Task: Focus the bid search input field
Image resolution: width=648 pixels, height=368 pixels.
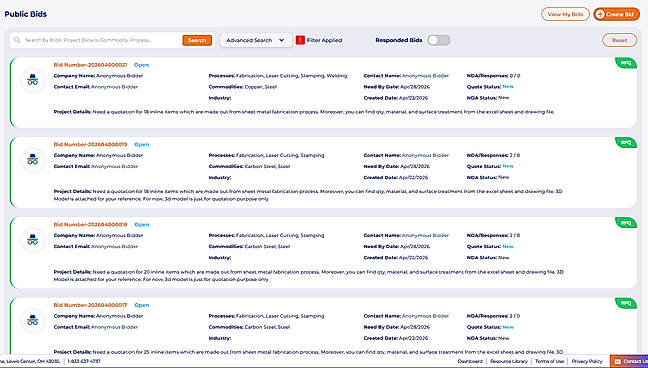Action: pyautogui.click(x=101, y=40)
